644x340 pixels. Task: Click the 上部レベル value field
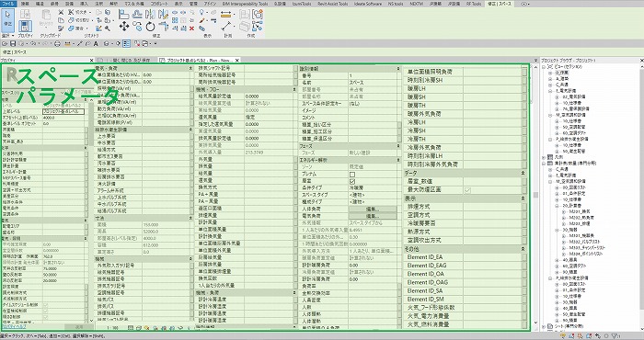(63, 111)
